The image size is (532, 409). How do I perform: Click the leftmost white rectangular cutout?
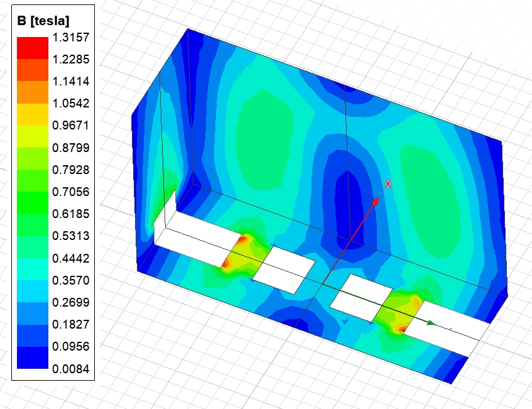[196, 242]
